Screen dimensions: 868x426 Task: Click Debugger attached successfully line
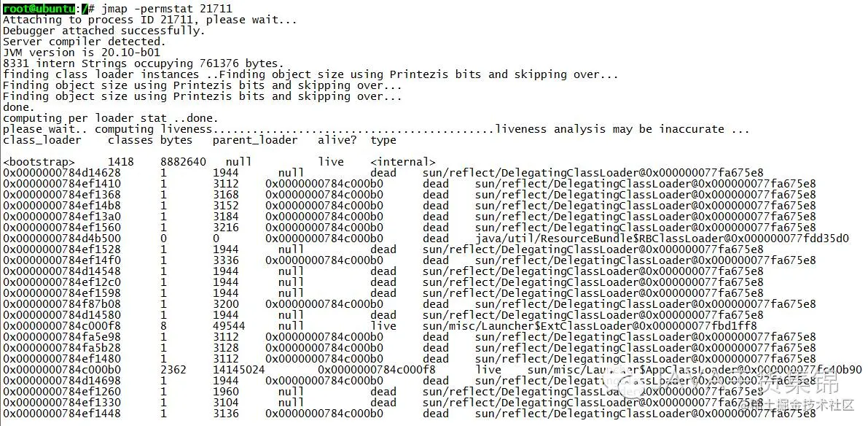point(104,31)
